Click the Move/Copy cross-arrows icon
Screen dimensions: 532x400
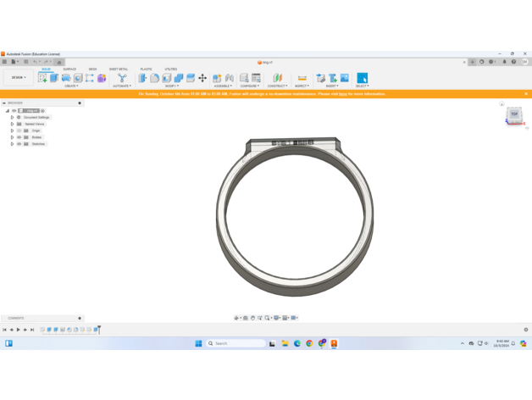point(202,78)
